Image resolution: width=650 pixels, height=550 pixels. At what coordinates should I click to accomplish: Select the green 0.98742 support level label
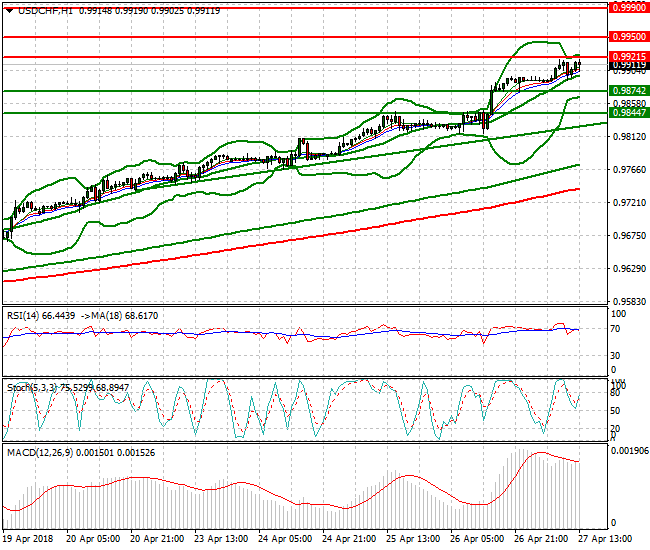point(629,91)
